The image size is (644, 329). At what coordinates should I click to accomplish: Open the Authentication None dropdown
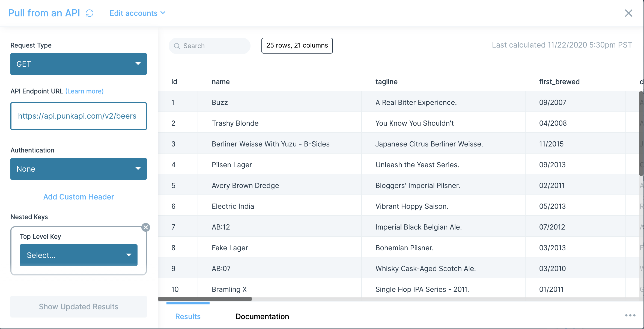tap(79, 169)
